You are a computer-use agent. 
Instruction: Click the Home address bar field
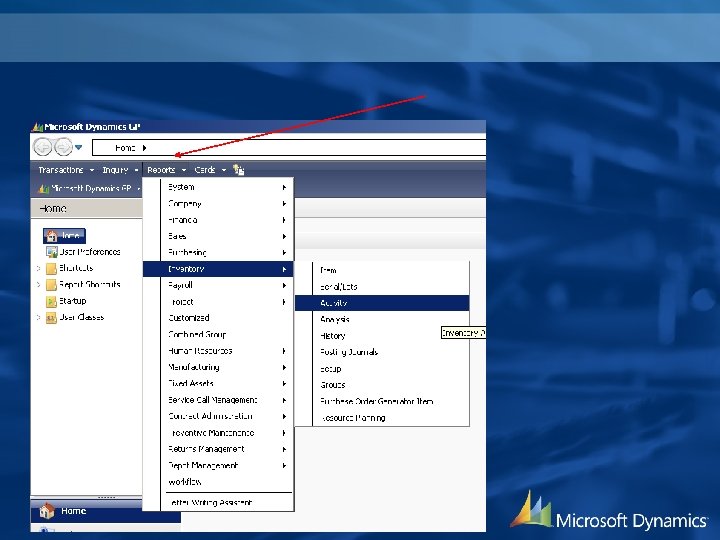tap(289, 148)
